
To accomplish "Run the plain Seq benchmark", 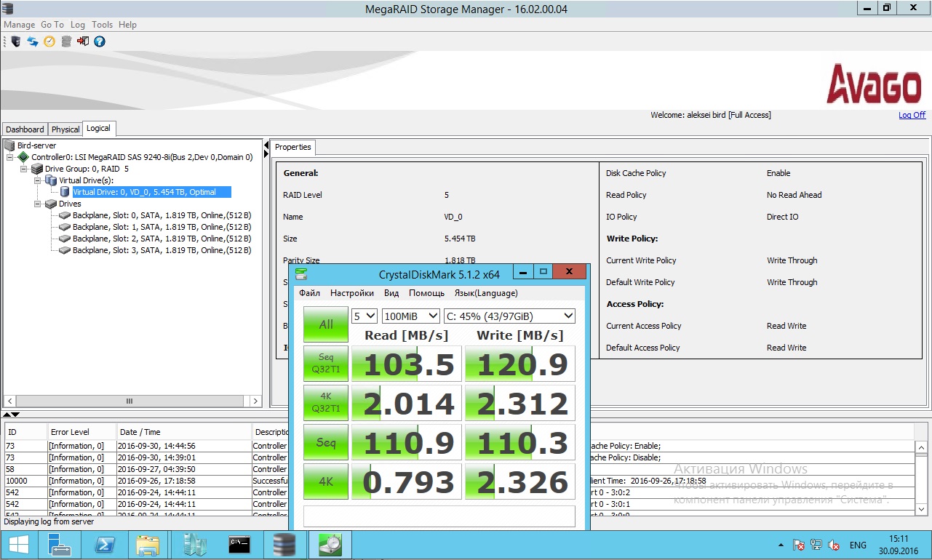I will (325, 442).
